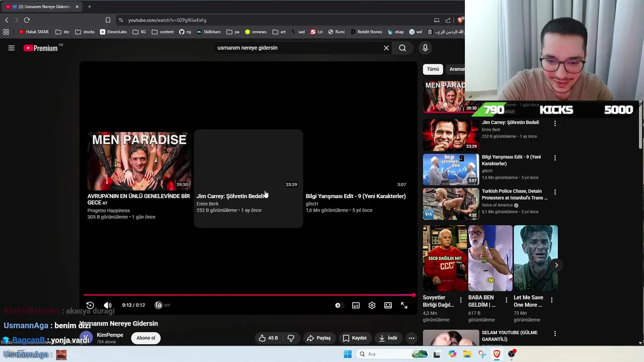Open smnews smiley bookmark

tap(256, 32)
